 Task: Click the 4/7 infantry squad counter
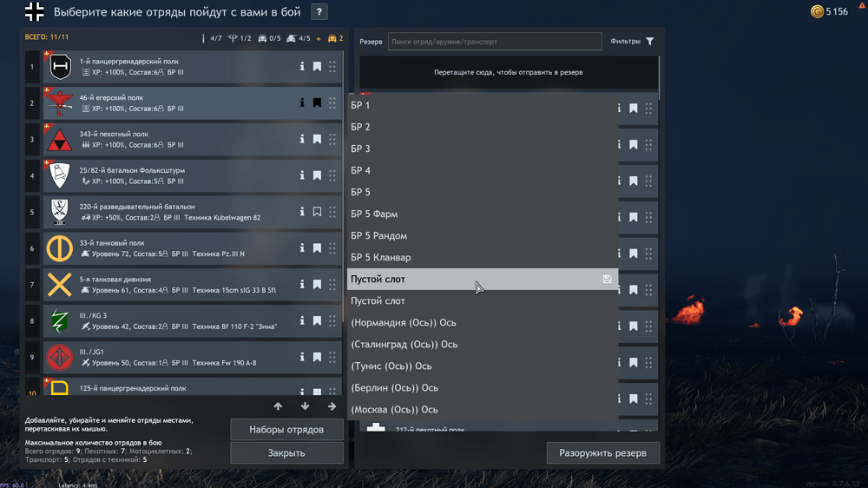point(212,38)
